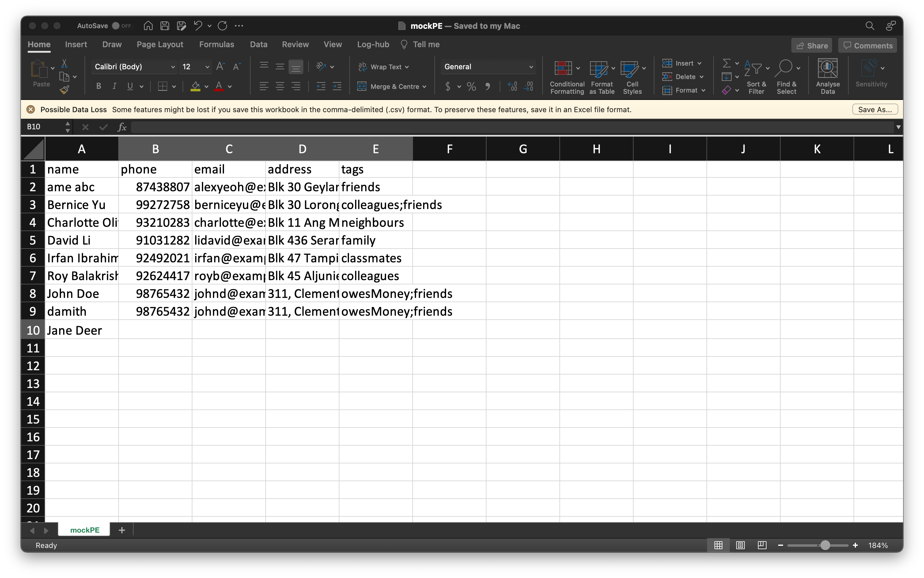This screenshot has width=924, height=578.
Task: Click the Percent Style icon
Action: point(471,86)
